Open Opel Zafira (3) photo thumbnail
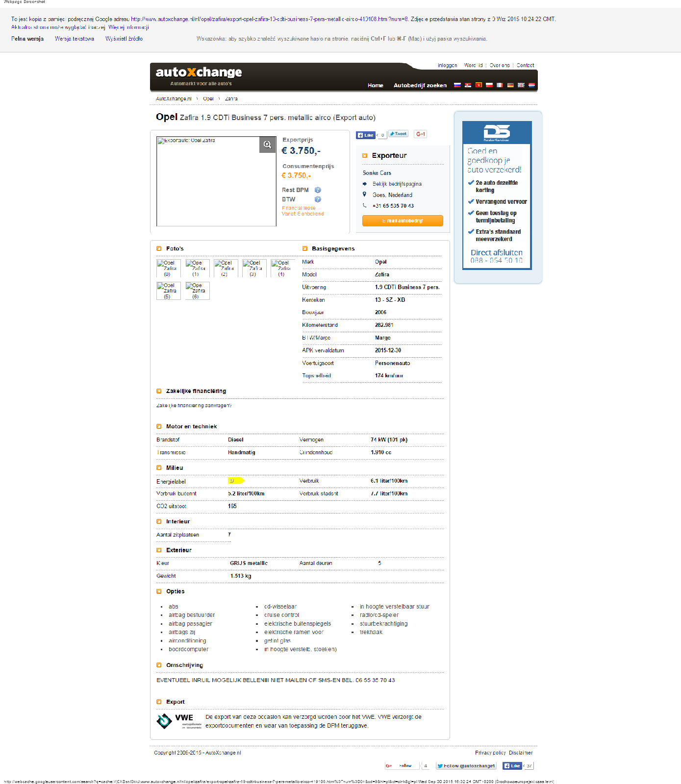Screen dimensions: 681x784 point(254,269)
